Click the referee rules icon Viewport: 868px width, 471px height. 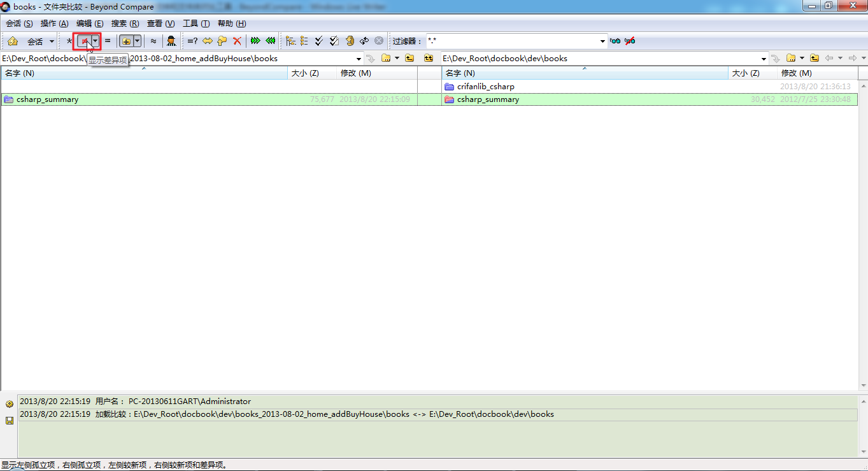(171, 41)
